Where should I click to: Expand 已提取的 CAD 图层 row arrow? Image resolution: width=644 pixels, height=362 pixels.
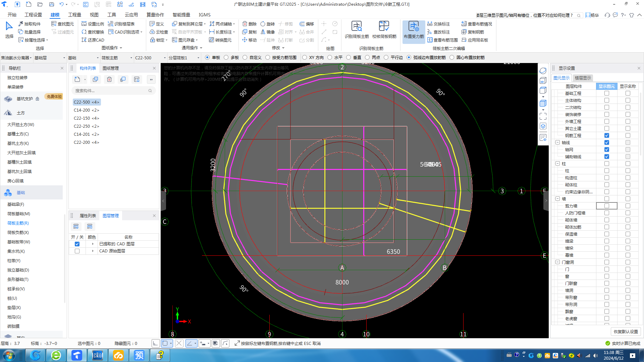pyautogui.click(x=93, y=244)
